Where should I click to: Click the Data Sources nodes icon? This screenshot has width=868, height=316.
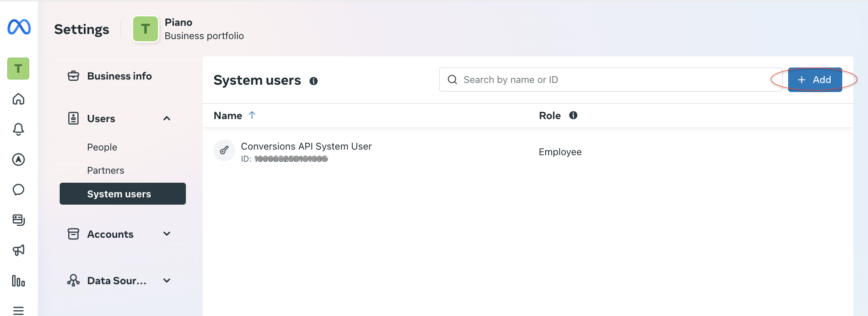tap(73, 281)
